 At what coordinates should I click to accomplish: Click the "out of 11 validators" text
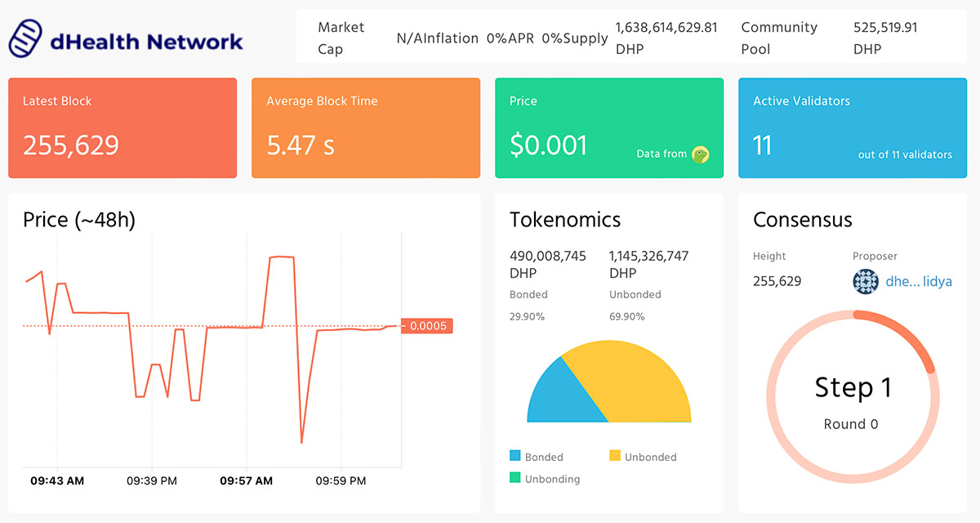click(905, 154)
